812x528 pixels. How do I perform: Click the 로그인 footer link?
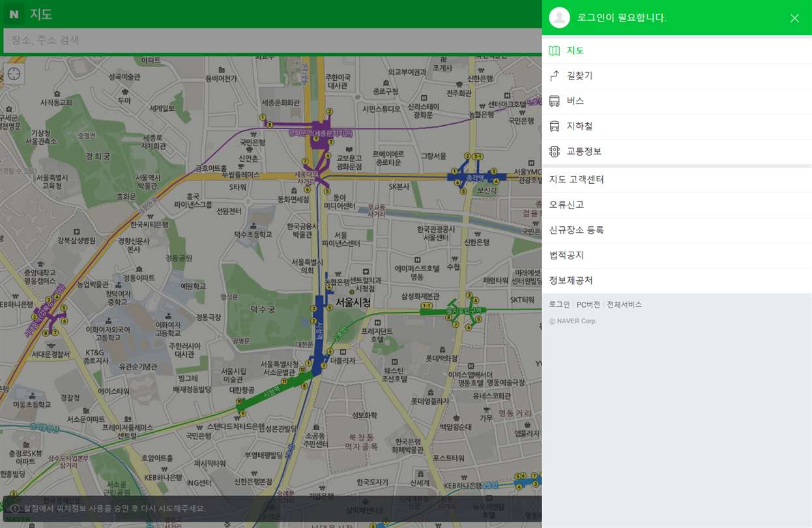click(x=559, y=304)
